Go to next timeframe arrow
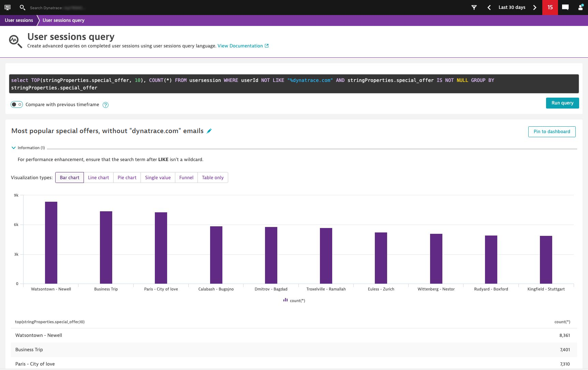588x370 pixels. pos(534,7)
